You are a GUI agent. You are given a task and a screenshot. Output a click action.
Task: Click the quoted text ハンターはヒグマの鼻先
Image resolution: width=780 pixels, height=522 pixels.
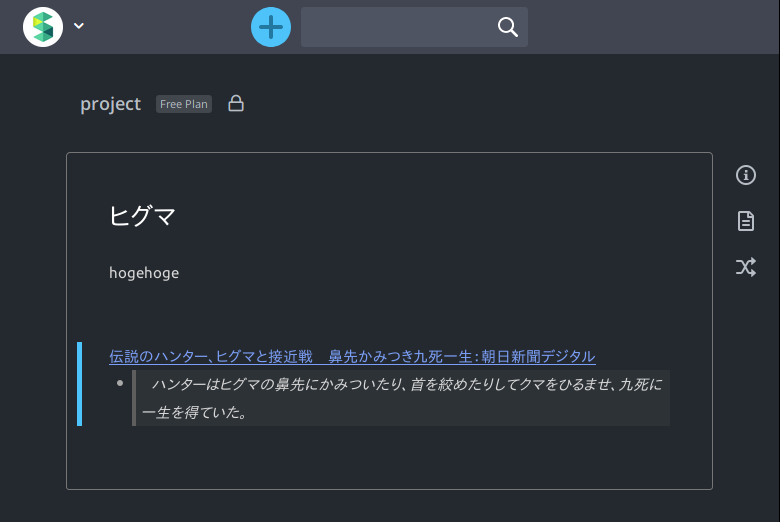402,398
